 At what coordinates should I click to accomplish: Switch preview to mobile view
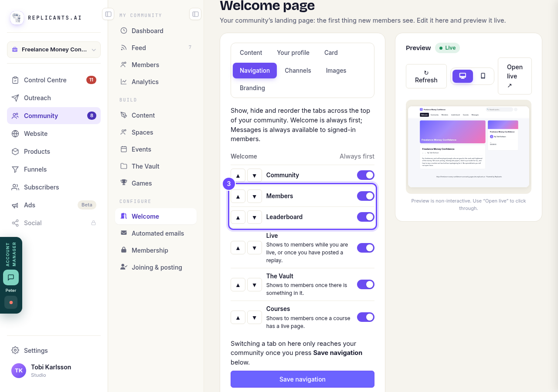tap(483, 76)
